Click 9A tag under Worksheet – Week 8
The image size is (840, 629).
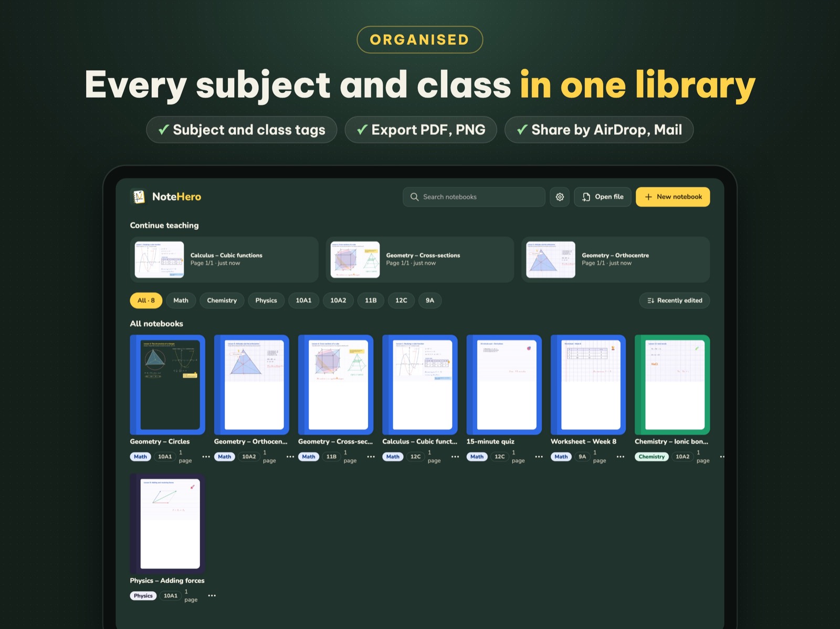582,457
